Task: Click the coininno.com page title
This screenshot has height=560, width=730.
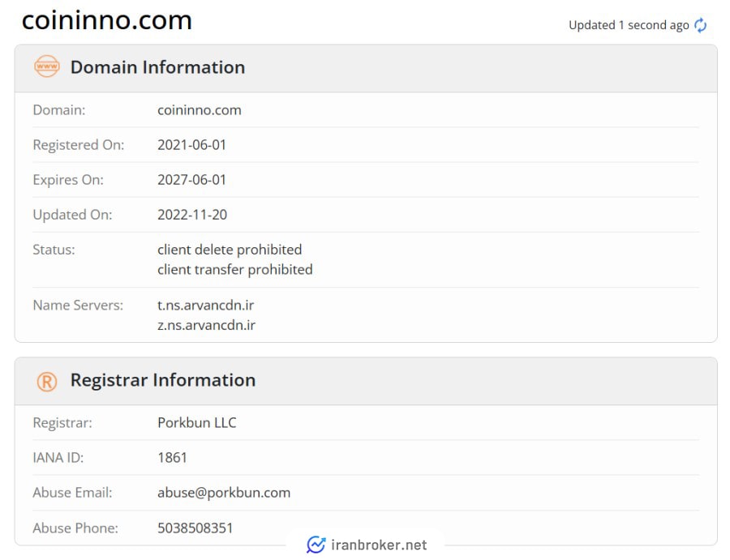Action: pos(106,20)
